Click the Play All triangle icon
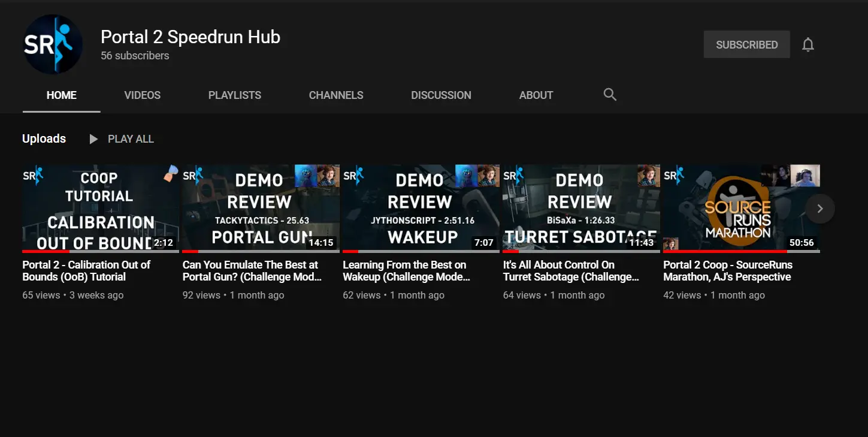The image size is (868, 437). tap(93, 138)
